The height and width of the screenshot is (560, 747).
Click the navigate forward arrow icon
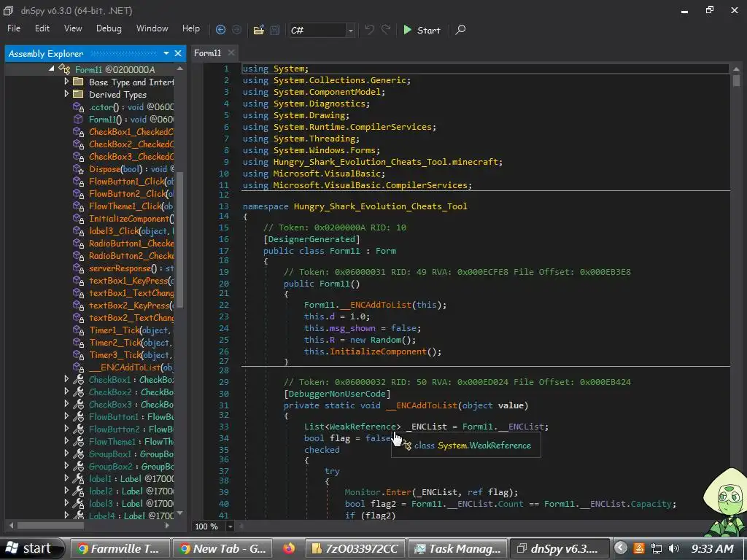(237, 30)
